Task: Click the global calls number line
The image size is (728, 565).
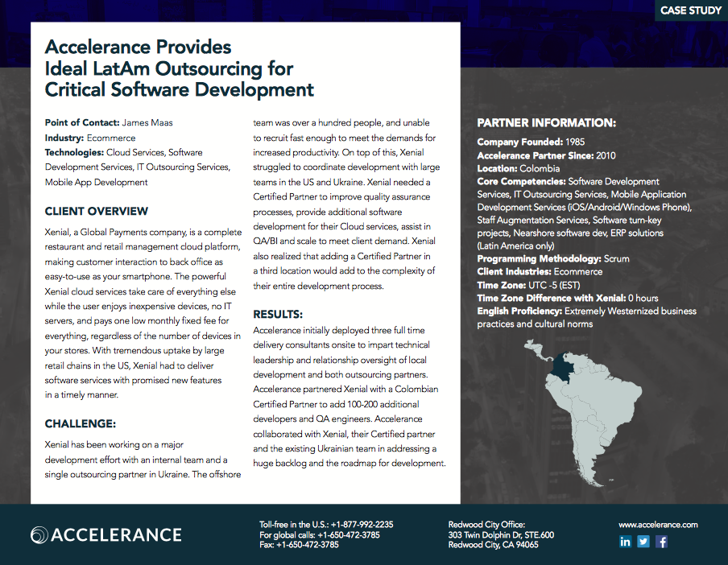Action: pos(320,535)
